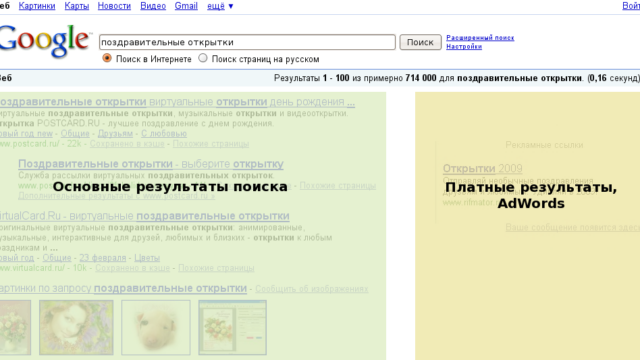Open Похожие страницы for www.postcard.ru/ 22k

211,144
